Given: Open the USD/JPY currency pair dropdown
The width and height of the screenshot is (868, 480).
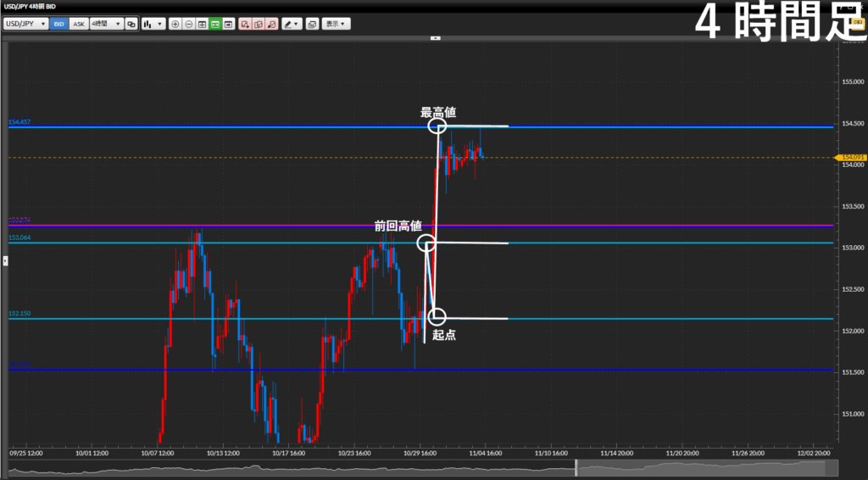Looking at the screenshot, I should 25,25.
